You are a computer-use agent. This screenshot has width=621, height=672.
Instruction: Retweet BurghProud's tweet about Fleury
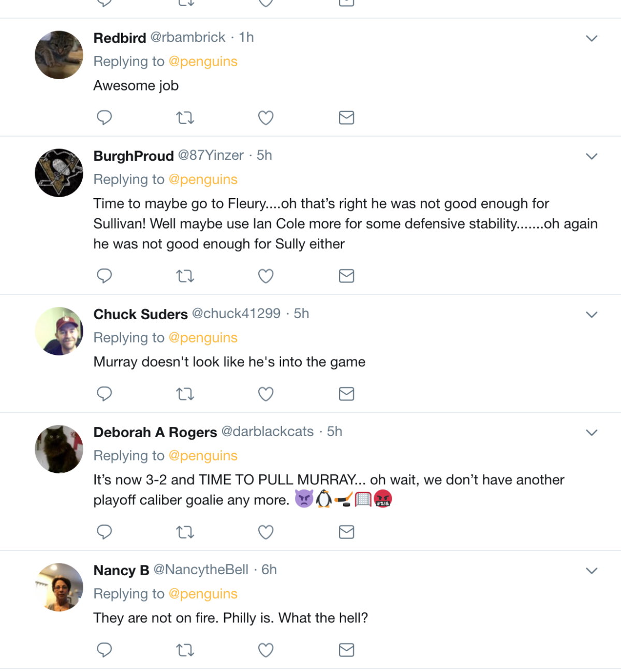tap(185, 276)
